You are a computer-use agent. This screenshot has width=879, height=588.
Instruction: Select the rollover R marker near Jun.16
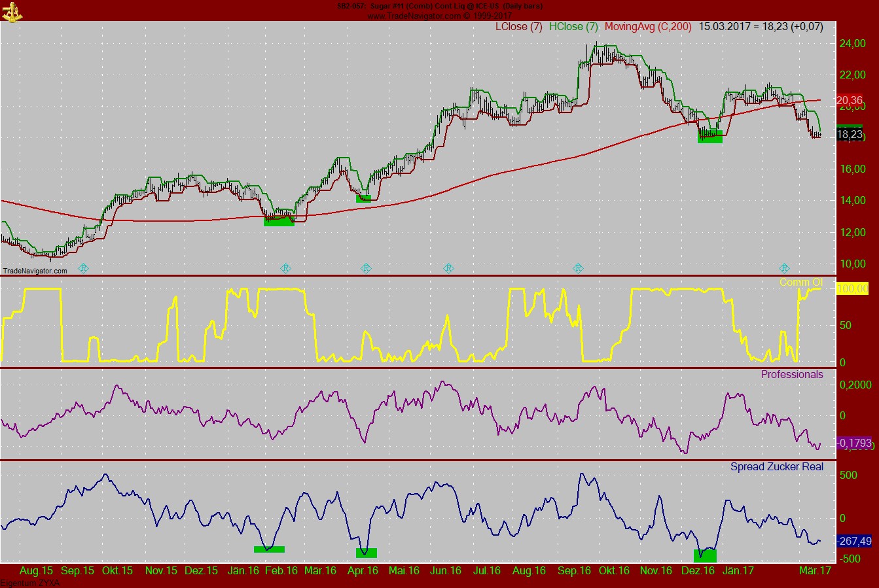coord(448,268)
